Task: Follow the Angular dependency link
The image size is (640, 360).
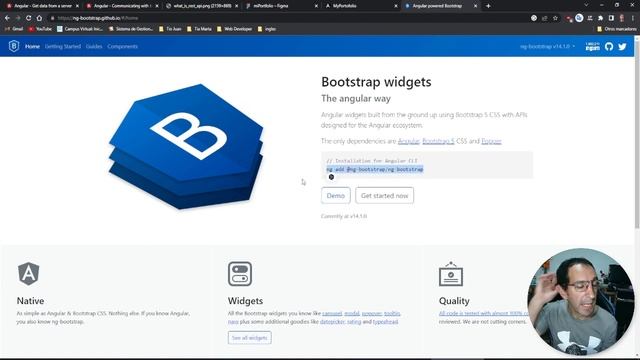Action: (409, 141)
